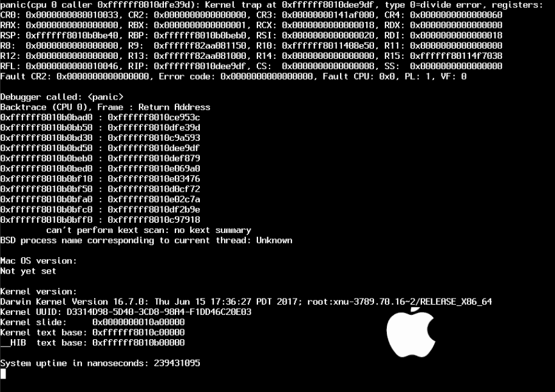Click the "Not yet set" text

29,271
